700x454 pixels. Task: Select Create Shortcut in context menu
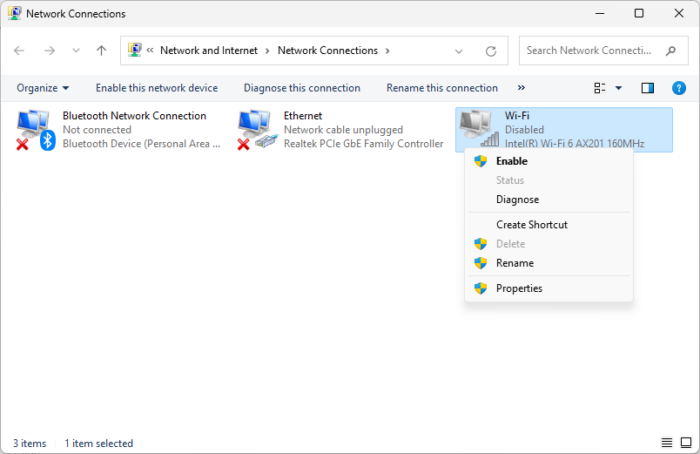coord(531,225)
